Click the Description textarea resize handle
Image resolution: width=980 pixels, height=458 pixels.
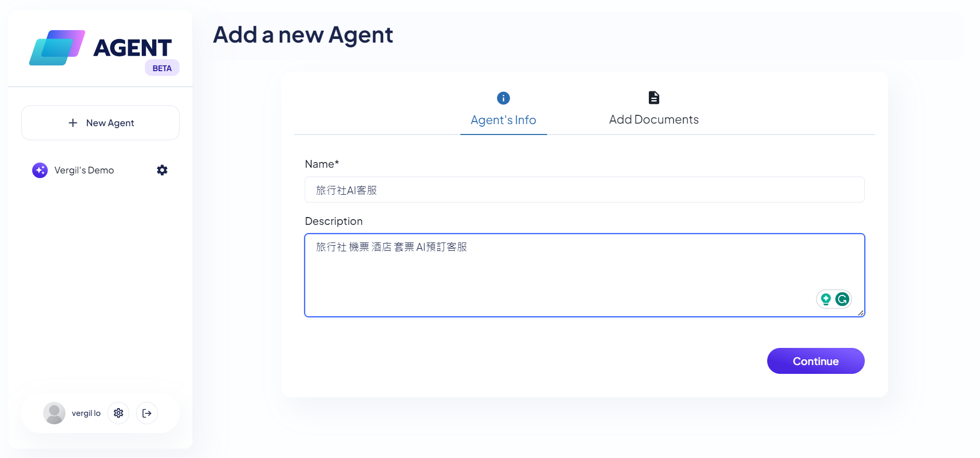(x=861, y=313)
